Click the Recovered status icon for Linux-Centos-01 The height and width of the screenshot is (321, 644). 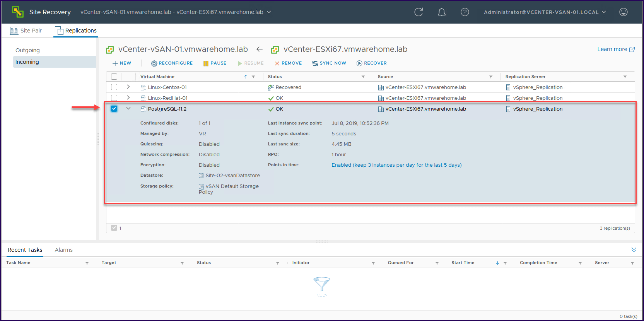tap(271, 87)
